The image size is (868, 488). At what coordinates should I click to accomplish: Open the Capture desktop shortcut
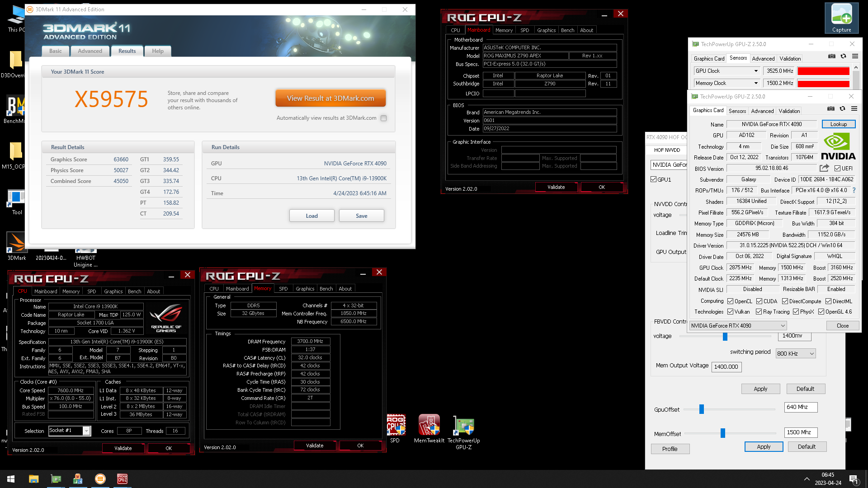pos(841,18)
